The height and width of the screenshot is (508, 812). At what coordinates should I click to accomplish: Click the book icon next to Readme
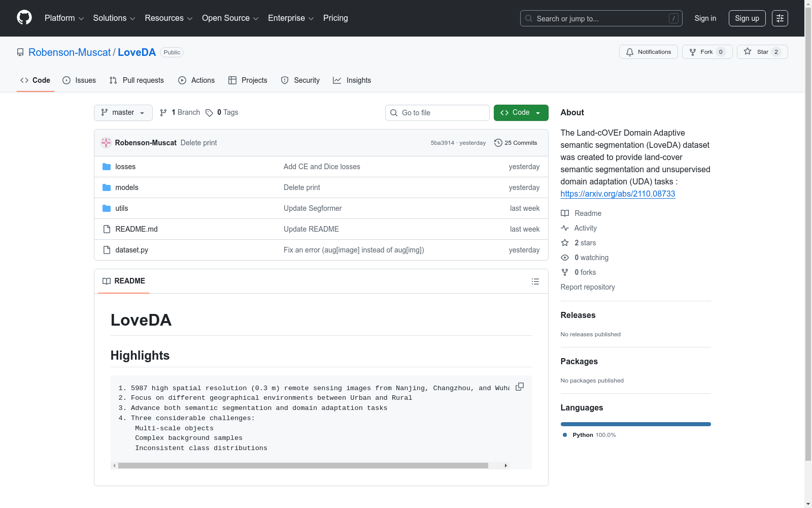coord(565,213)
